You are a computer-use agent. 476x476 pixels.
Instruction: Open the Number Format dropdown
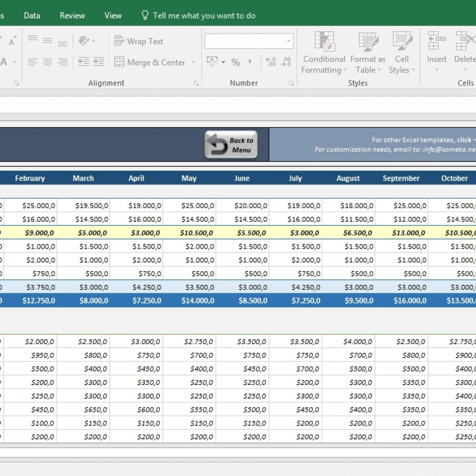[249, 41]
